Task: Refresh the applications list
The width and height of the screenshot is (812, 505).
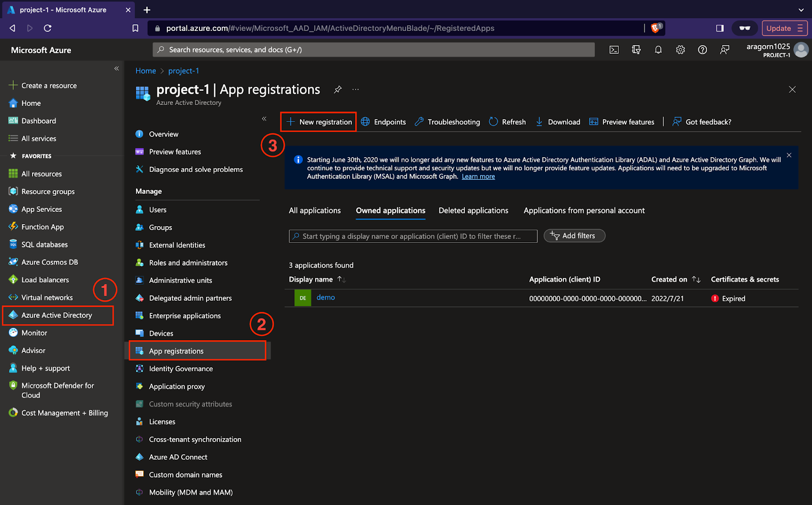Action: point(507,122)
